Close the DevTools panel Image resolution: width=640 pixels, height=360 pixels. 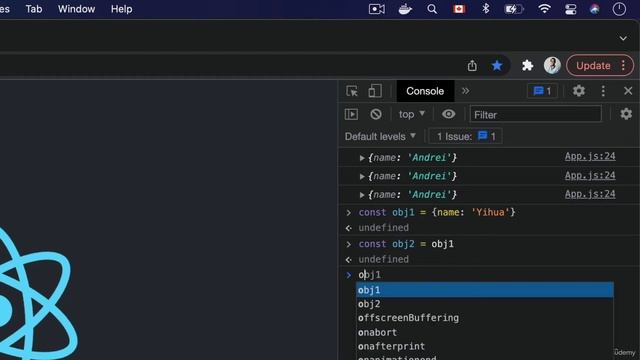click(628, 91)
